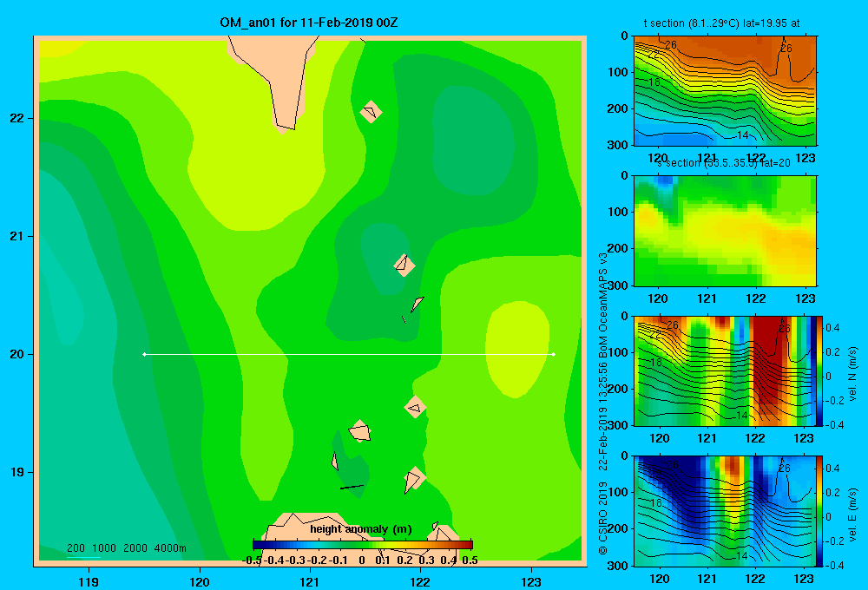The image size is (868, 590).
Task: Click the 't section (8.1..29°C)' title text
Action: (721, 23)
